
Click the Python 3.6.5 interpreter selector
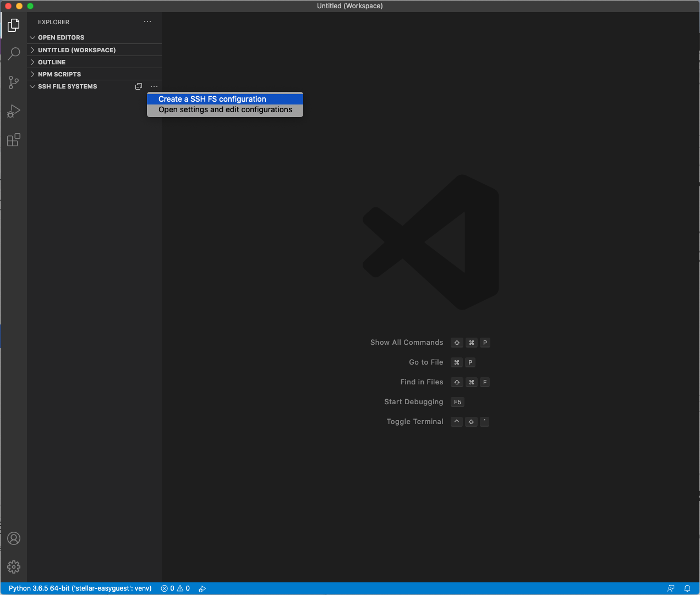[x=80, y=588]
